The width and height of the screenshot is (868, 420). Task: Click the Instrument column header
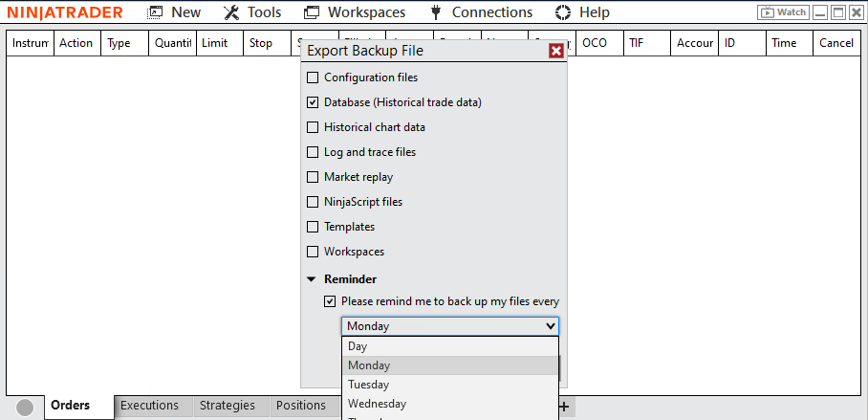pos(30,43)
